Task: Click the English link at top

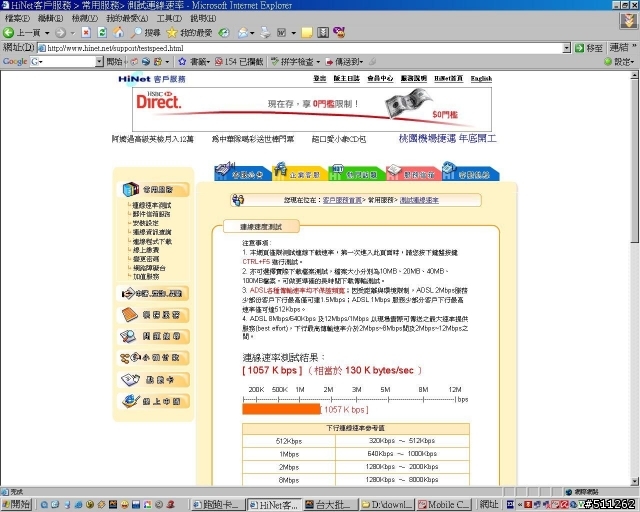Action: pos(481,78)
